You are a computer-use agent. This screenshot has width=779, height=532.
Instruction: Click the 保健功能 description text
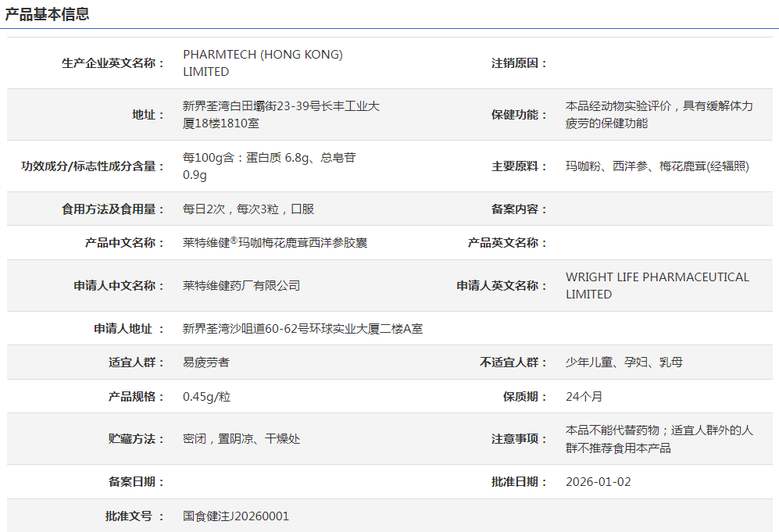pyautogui.click(x=659, y=114)
